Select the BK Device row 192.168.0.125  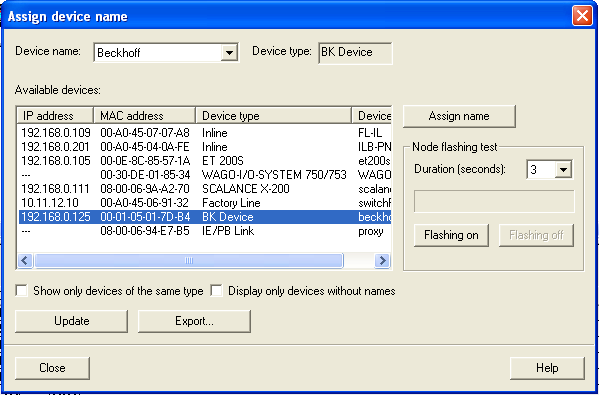(x=204, y=217)
